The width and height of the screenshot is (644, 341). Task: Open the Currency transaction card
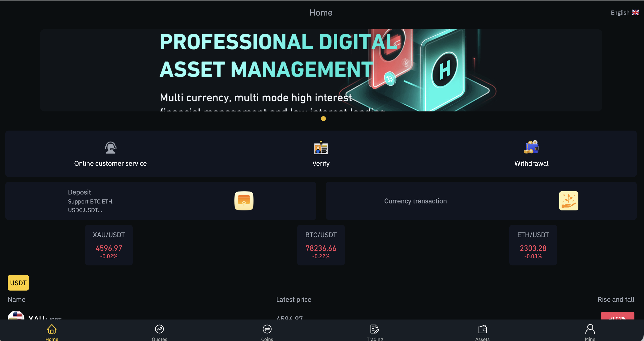(x=481, y=201)
